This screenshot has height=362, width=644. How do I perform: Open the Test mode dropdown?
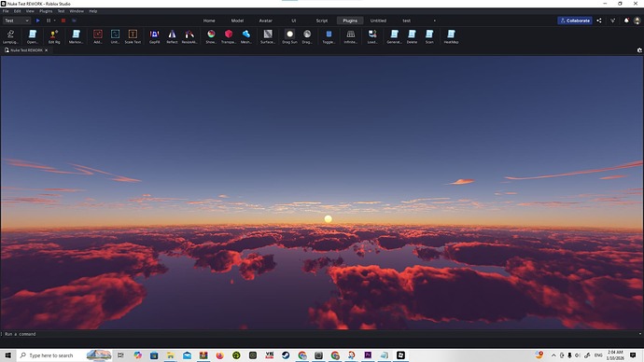[x=17, y=21]
